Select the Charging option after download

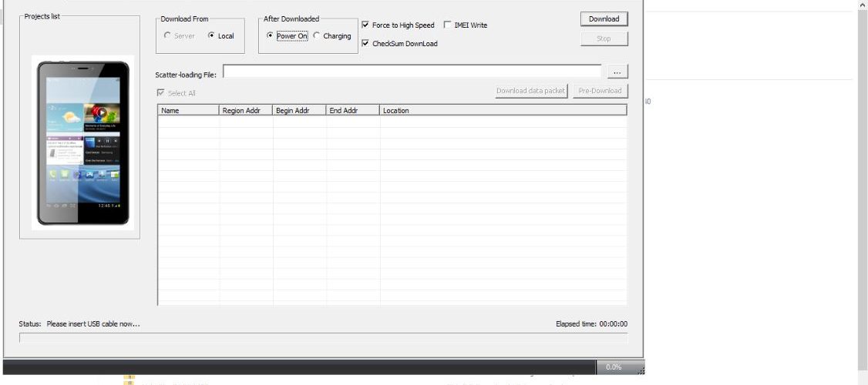click(317, 36)
